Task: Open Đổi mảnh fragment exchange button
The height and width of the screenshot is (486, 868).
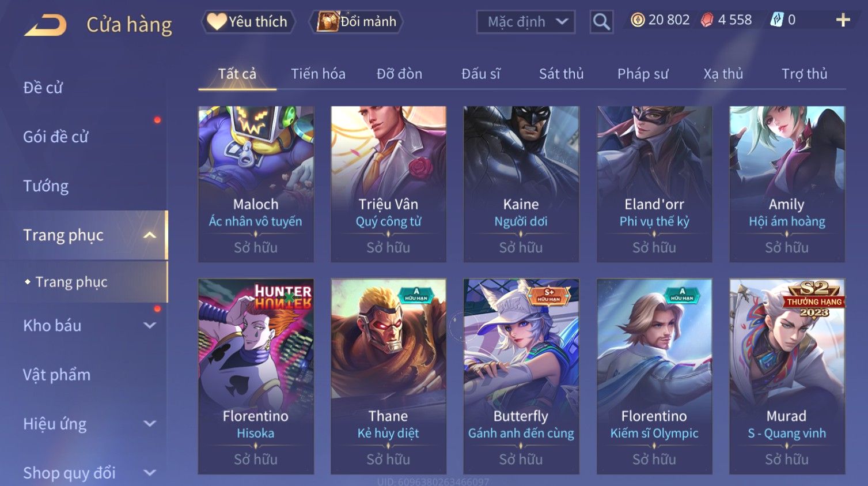Action: coord(356,22)
